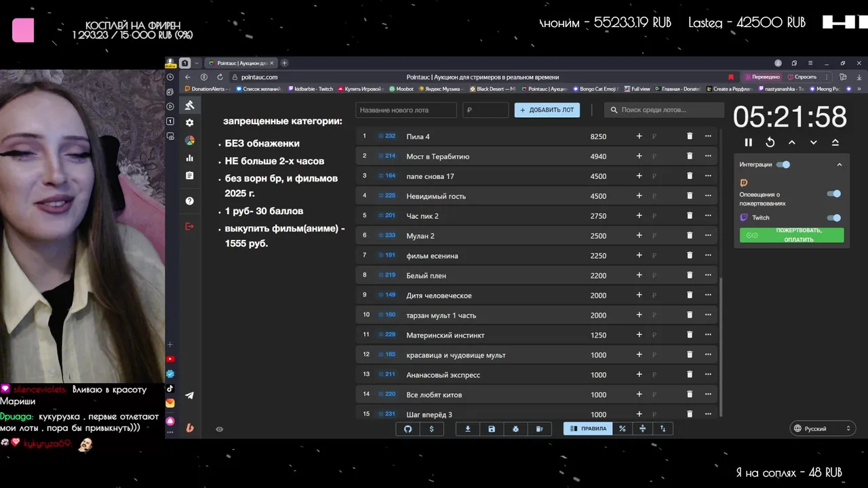Toggle Оповещения о пожертвованиях switch
The width and height of the screenshot is (868, 488).
pyautogui.click(x=834, y=194)
